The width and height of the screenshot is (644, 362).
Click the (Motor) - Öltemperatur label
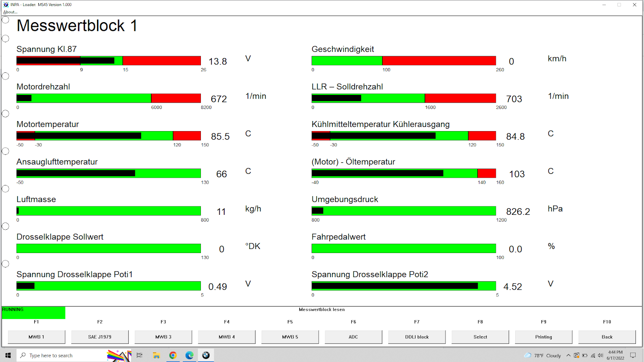[x=353, y=162]
